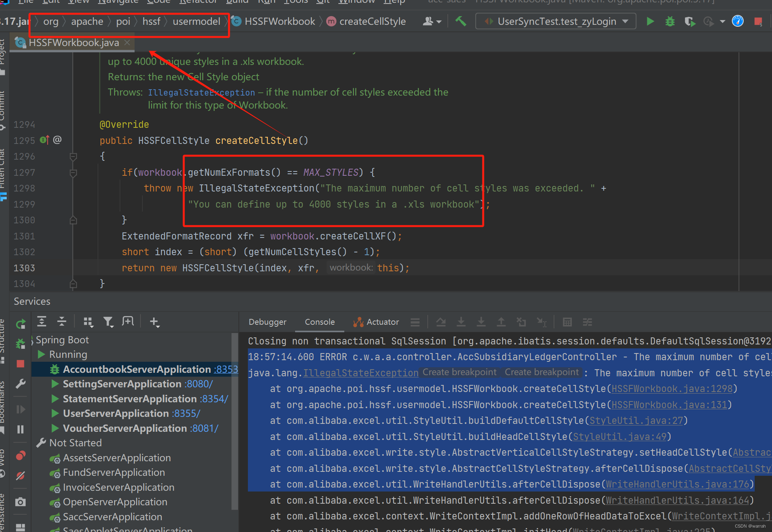Click the Debug bug icon in toolbar
Viewport: 772px width, 532px height.
point(670,21)
